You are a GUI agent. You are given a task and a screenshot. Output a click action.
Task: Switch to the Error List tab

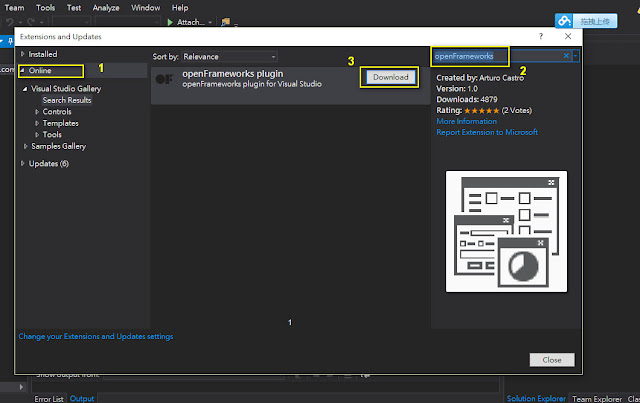tap(49, 399)
